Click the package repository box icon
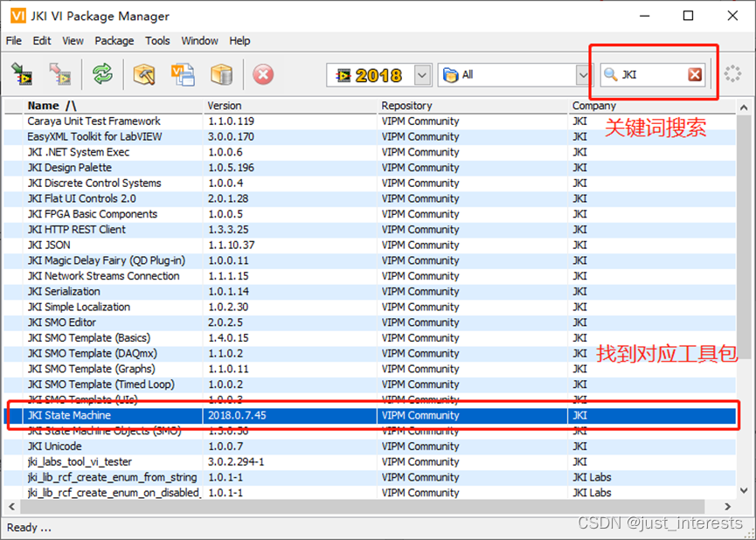 coord(222,74)
